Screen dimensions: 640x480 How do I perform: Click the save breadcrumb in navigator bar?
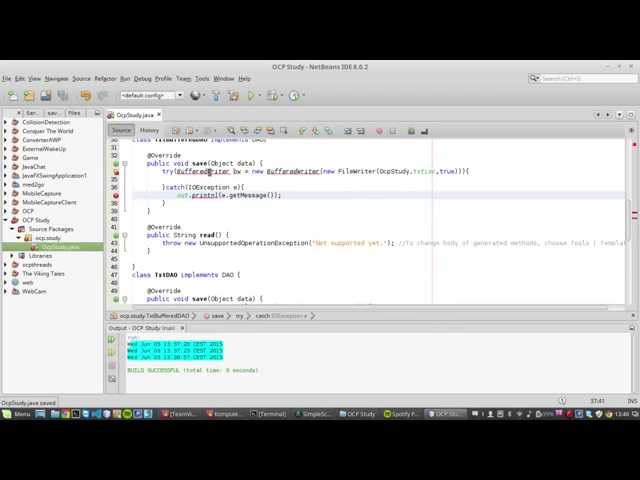214,316
